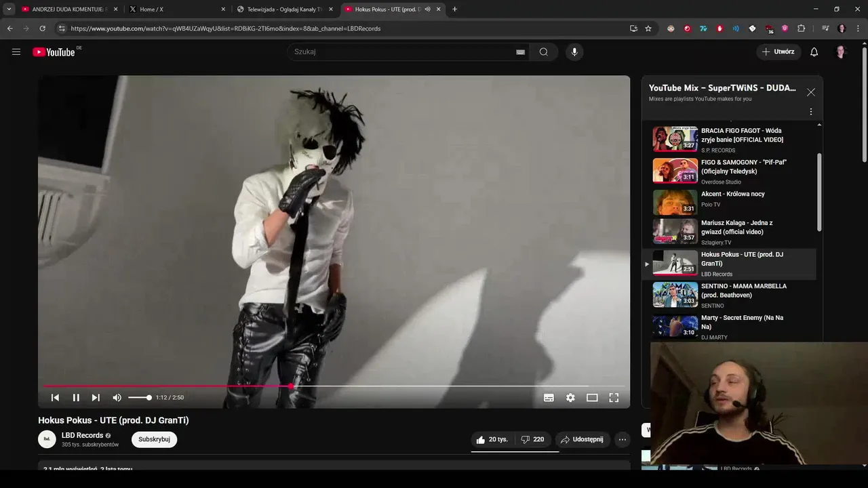Viewport: 868px width, 488px height.
Task: Open the YouTube hamburger guide menu
Action: point(16,52)
